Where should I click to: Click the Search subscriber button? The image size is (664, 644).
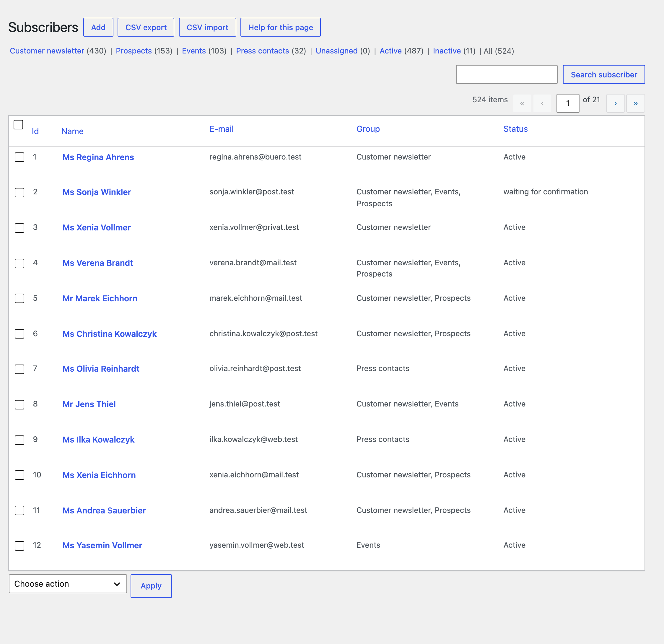[x=604, y=74]
